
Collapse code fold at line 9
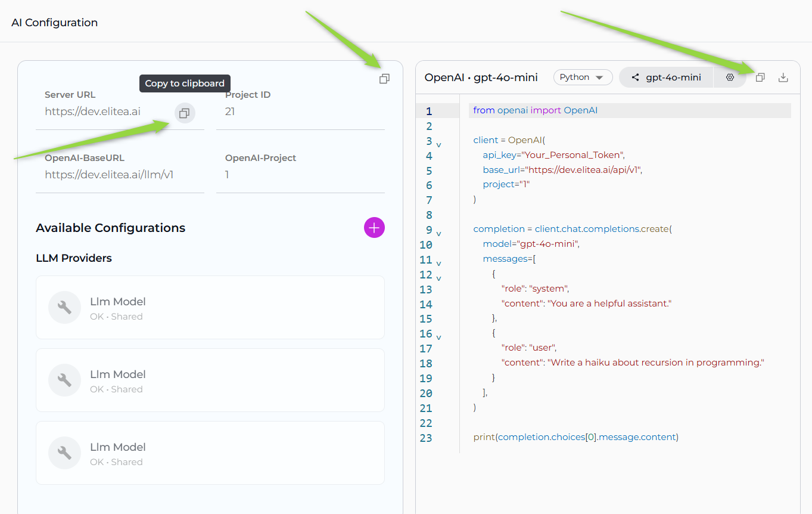(439, 234)
